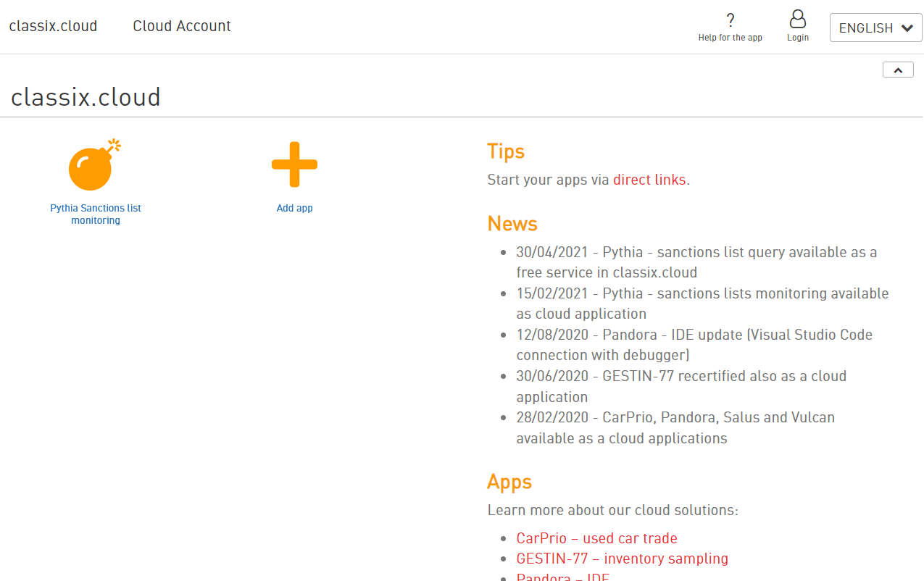The width and height of the screenshot is (924, 581).
Task: Open the ENGLISH language dropdown
Action: tap(875, 28)
